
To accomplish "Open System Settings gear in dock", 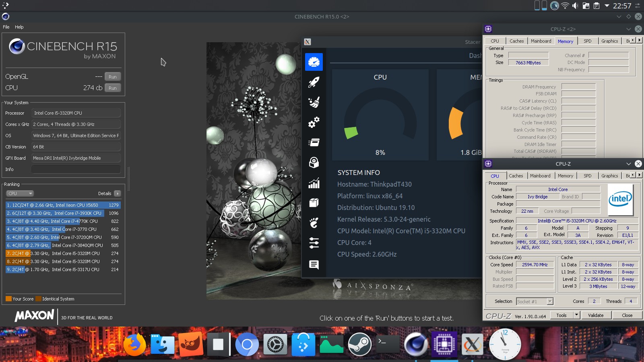I will click(275, 344).
